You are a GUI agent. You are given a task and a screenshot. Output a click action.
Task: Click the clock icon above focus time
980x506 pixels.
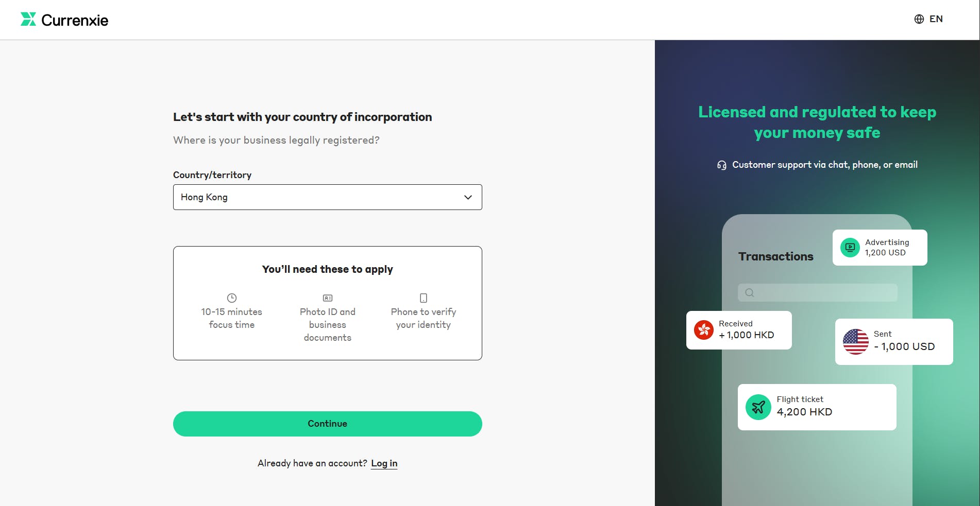[231, 297]
